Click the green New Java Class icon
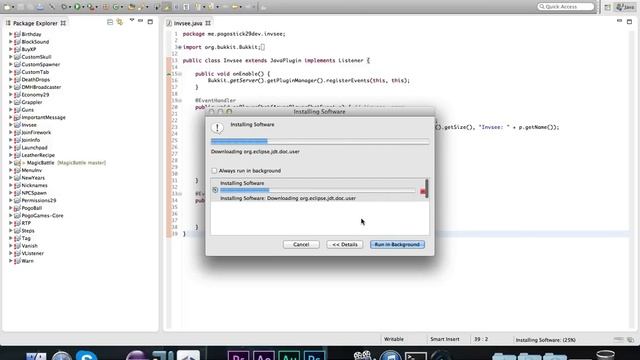 tap(116, 7)
